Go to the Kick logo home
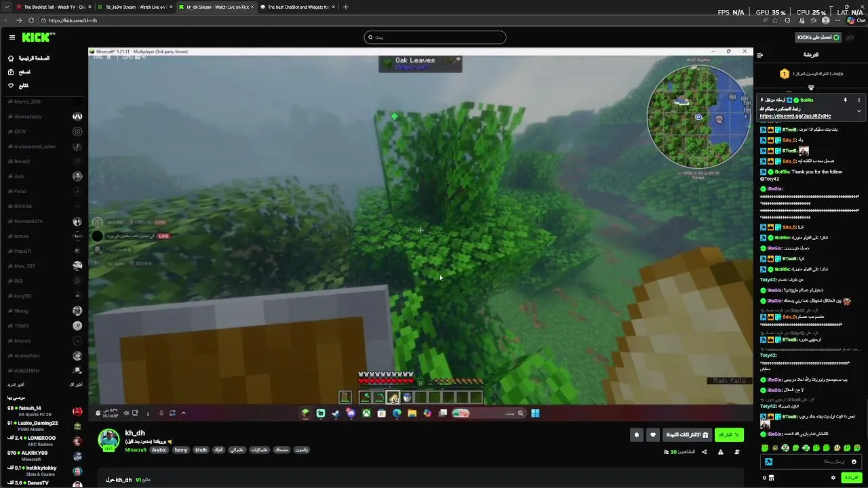The width and height of the screenshot is (868, 488). click(39, 37)
